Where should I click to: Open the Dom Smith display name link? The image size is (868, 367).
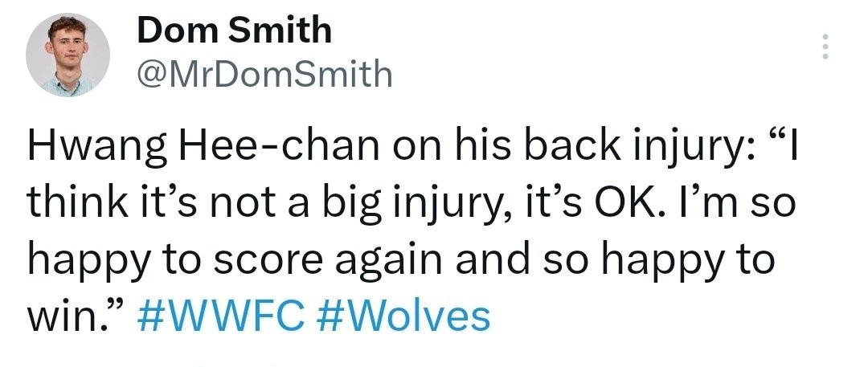coord(234,31)
